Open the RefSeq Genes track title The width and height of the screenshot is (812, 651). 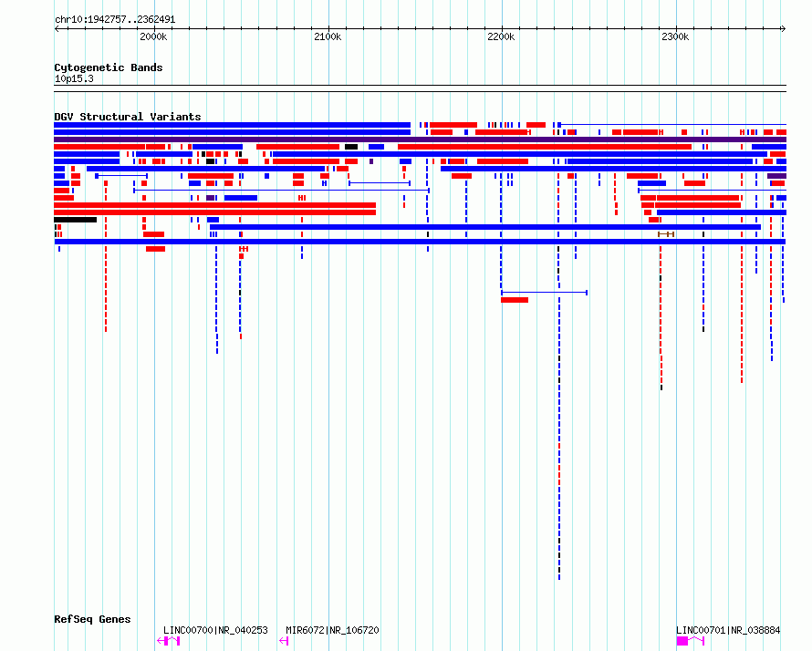pos(92,619)
